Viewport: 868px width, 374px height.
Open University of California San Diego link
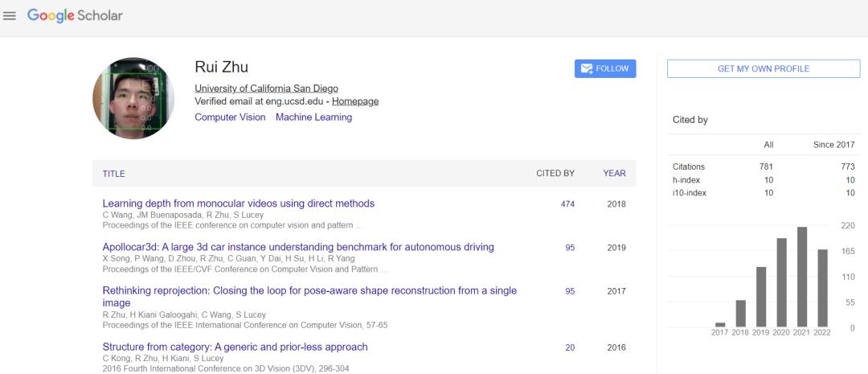pos(266,88)
